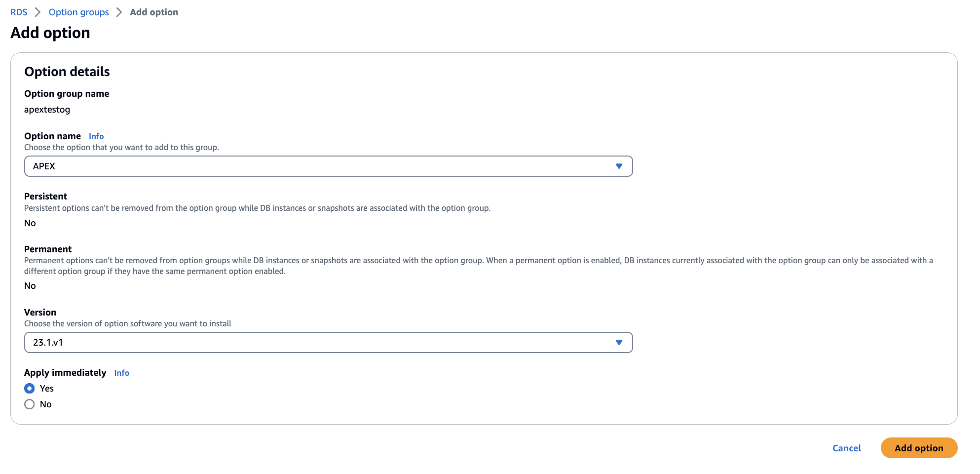Click the Yes label under Apply immediately

(47, 389)
